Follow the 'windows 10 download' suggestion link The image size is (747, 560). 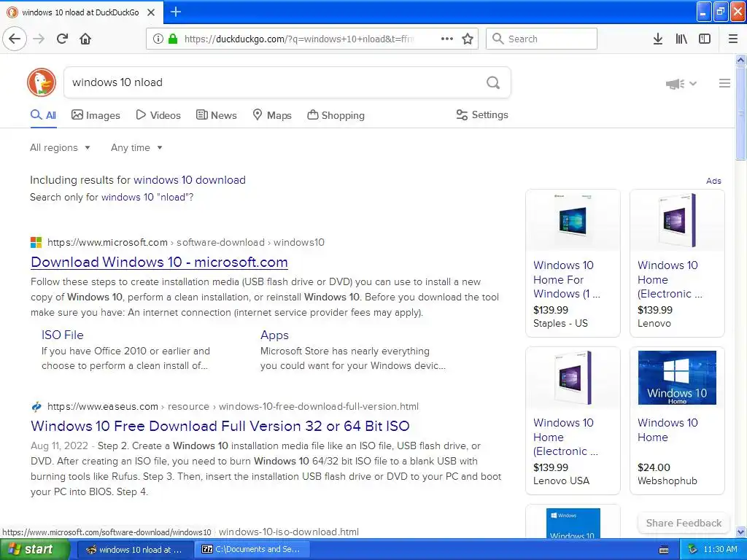(190, 180)
